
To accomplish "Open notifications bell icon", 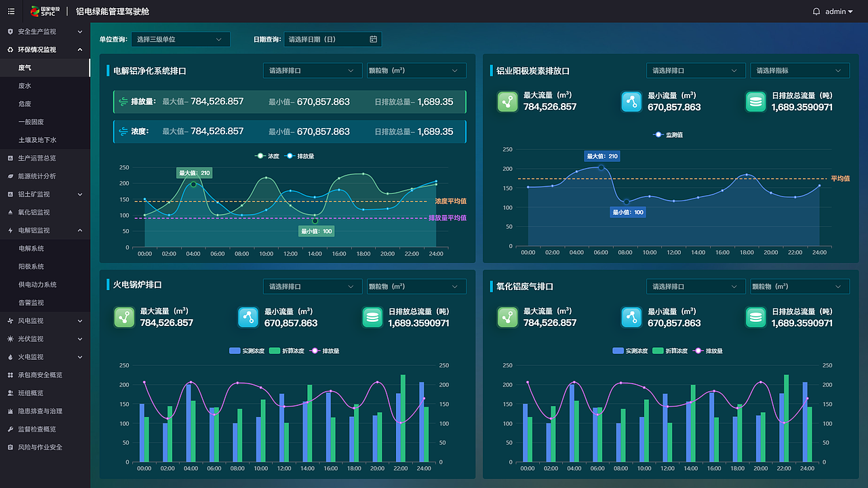I will click(x=816, y=12).
